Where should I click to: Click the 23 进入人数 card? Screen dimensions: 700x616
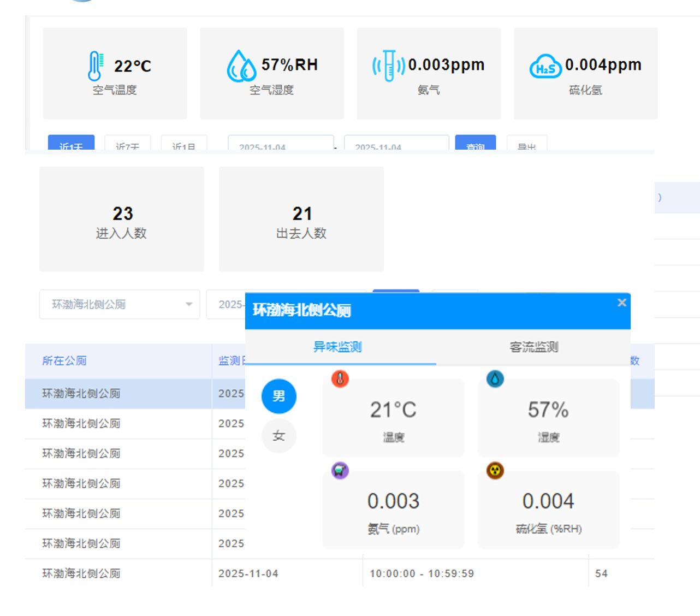tap(122, 219)
